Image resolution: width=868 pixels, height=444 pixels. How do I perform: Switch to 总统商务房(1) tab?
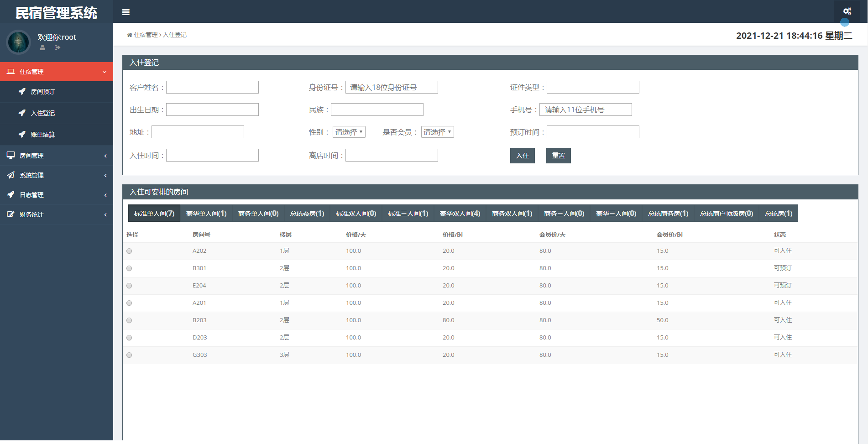[x=668, y=213]
